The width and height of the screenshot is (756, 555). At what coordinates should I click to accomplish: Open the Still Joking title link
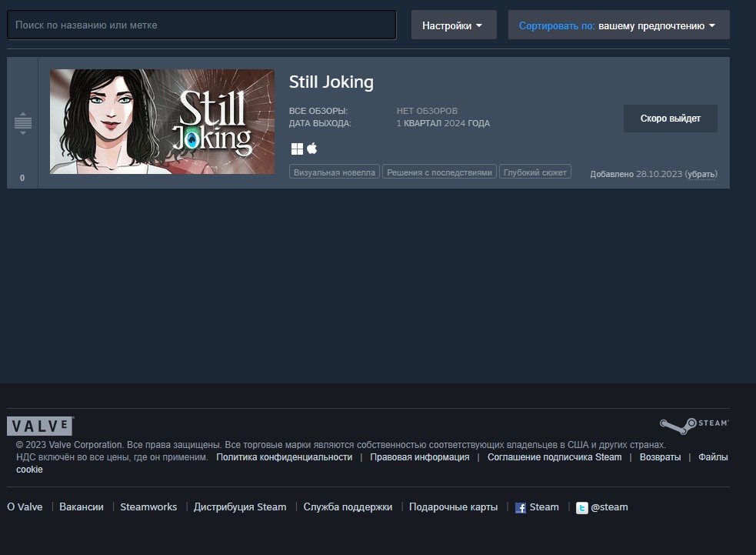pyautogui.click(x=331, y=82)
